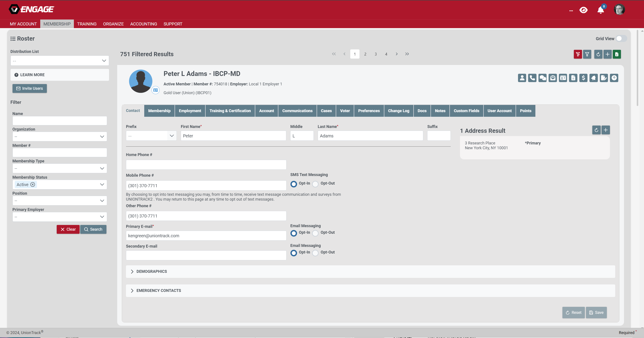Click the ID card icon in member toolbar
This screenshot has width=644, height=338.
(563, 78)
